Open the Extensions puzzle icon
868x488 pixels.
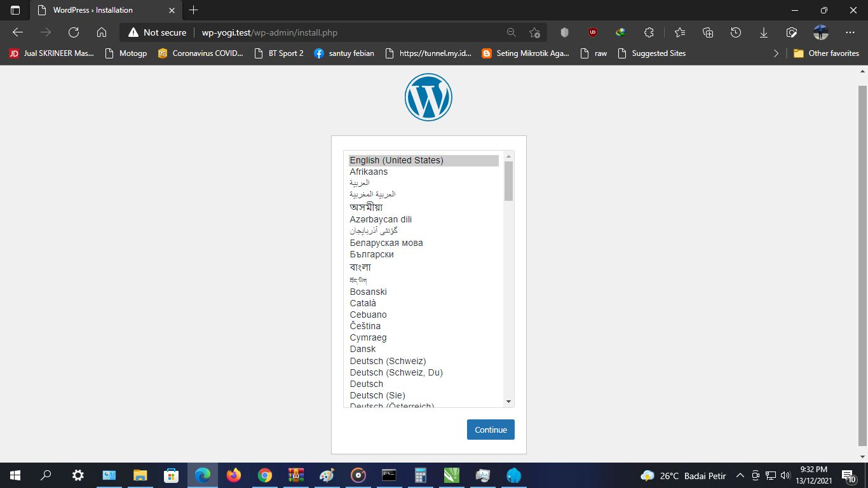point(649,32)
